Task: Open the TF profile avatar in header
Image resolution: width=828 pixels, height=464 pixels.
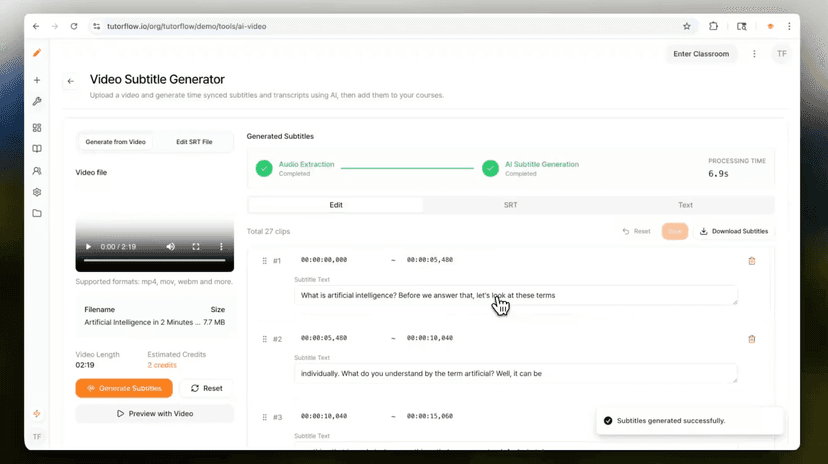Action: point(782,54)
